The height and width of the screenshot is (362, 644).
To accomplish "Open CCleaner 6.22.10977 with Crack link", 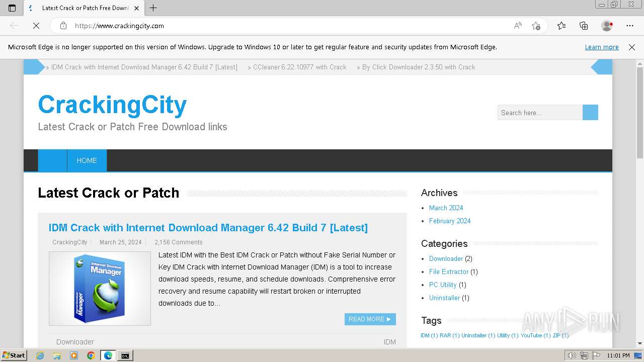I will pos(299,67).
